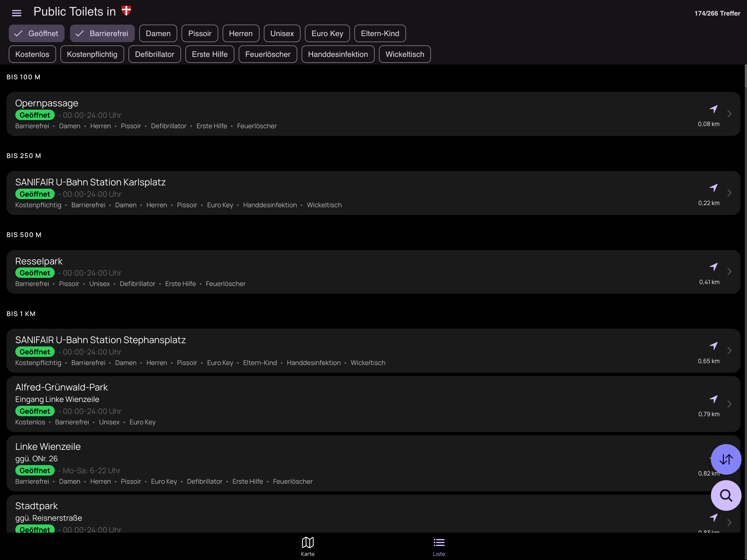The width and height of the screenshot is (747, 560).
Task: Open SANIFAIR Stephansplatz details chevron
Action: click(730, 351)
